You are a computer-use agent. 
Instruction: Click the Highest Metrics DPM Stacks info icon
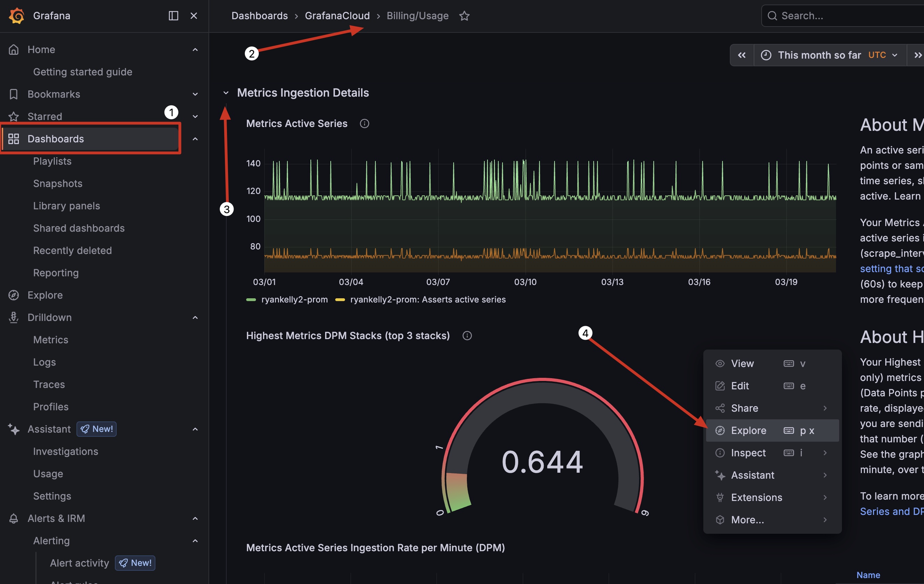coord(467,336)
